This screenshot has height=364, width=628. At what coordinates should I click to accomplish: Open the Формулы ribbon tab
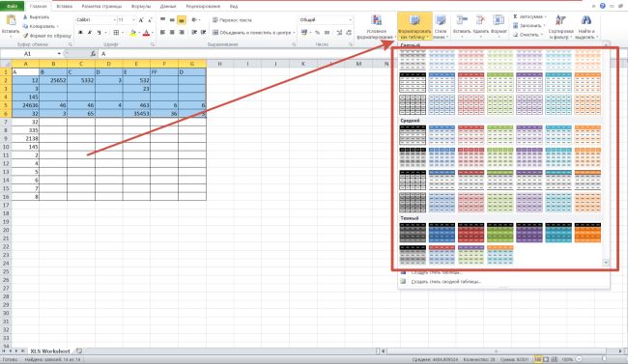point(141,7)
